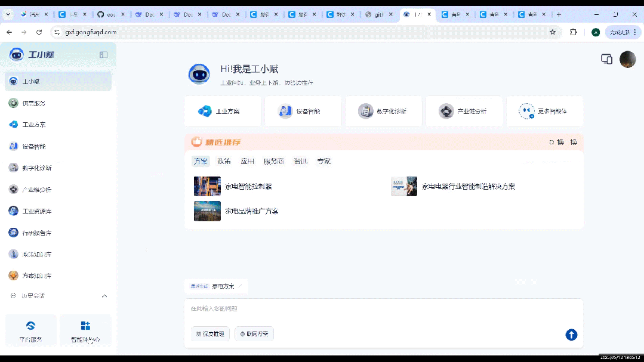
Task: Open 方案知识库 in the sidebar
Action: pyautogui.click(x=58, y=276)
